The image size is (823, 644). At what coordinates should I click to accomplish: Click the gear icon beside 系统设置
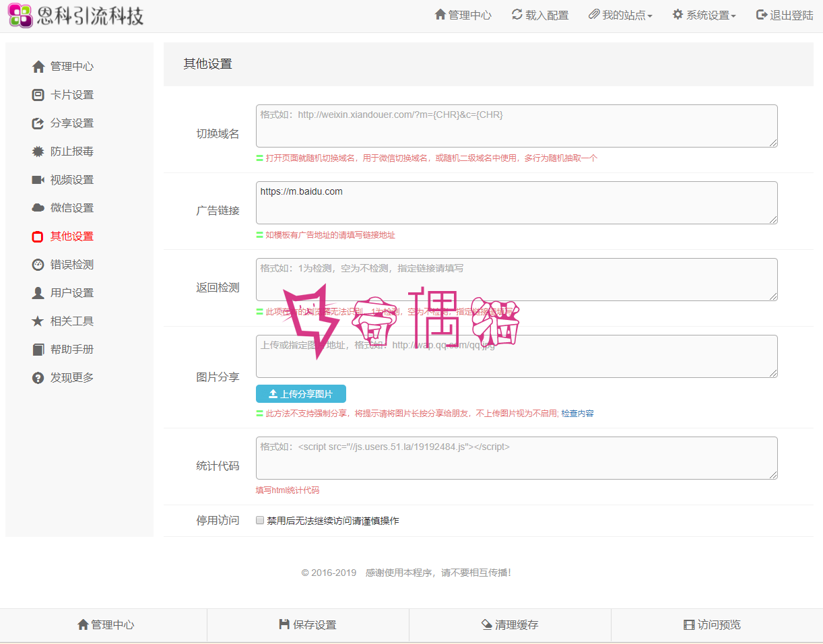tap(678, 15)
